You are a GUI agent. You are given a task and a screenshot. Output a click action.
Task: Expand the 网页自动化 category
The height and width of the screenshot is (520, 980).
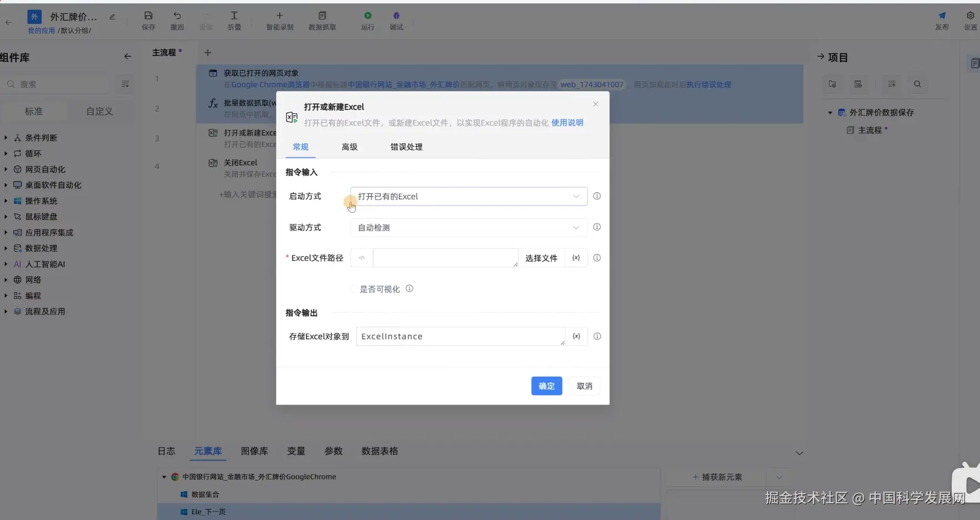coord(6,169)
